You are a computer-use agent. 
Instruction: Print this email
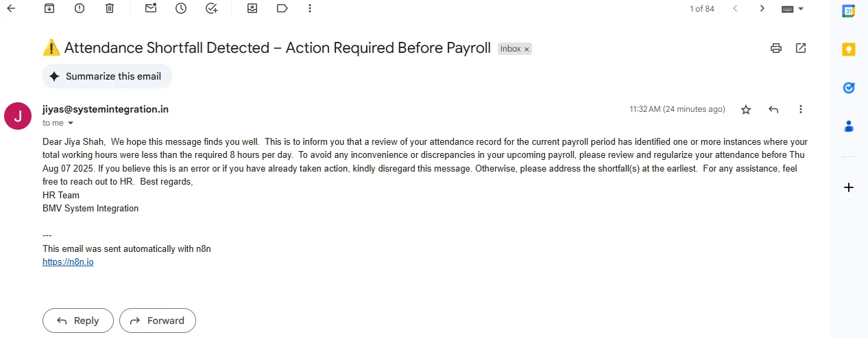click(776, 48)
